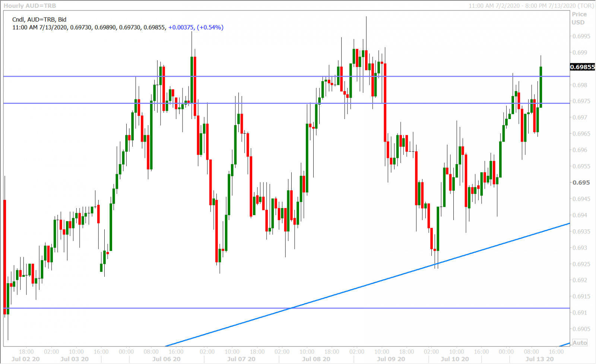This screenshot has width=596, height=364.
Task: Click 0.6975 on the price axis
Action: (x=581, y=101)
